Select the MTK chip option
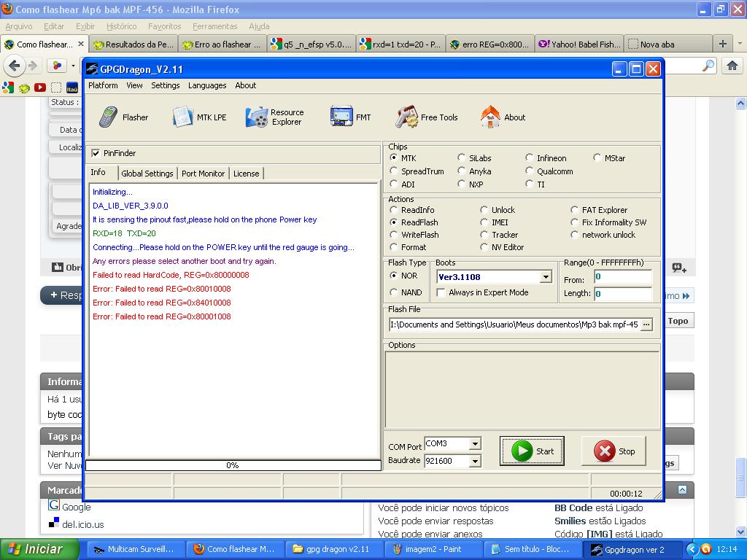Image resolution: width=747 pixels, height=560 pixels. (x=393, y=157)
